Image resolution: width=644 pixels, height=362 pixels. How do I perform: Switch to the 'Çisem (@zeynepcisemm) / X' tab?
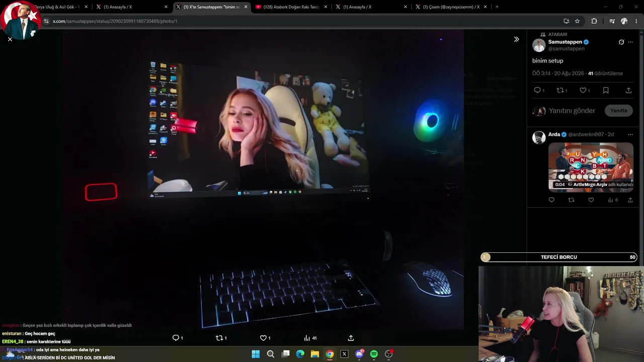click(x=451, y=7)
